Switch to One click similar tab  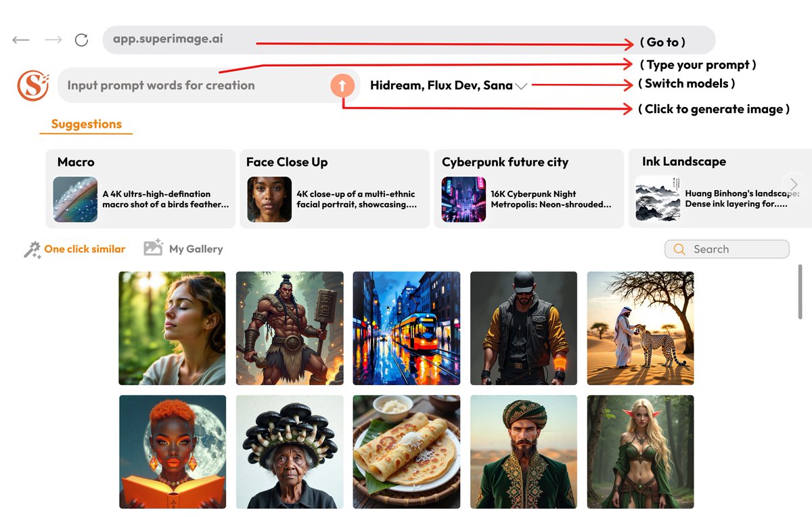tap(85, 249)
